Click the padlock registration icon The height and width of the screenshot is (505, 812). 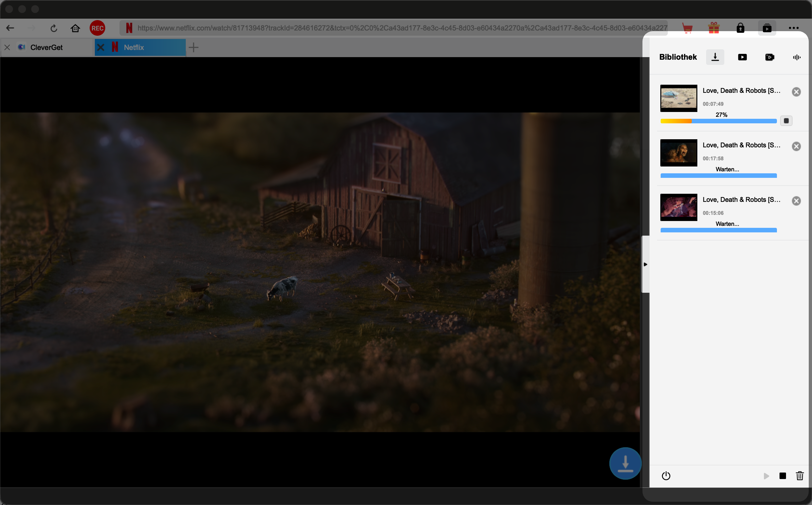click(x=741, y=28)
